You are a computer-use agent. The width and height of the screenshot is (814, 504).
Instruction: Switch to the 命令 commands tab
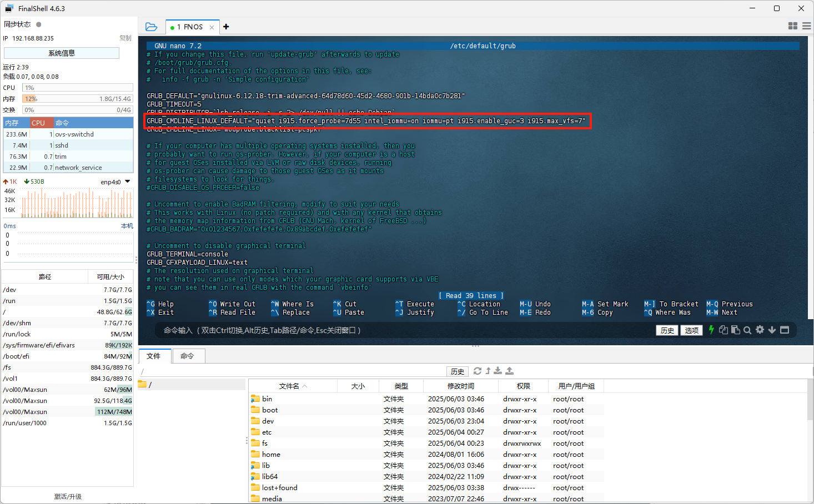[x=188, y=356]
